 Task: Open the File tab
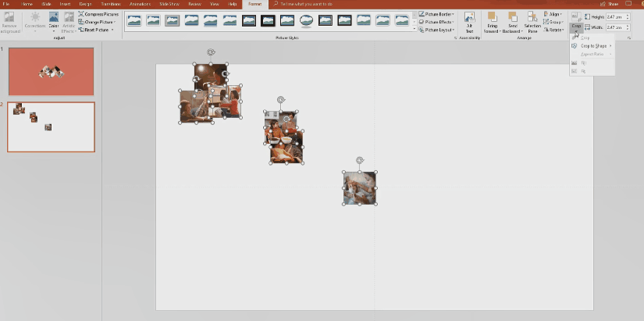(x=6, y=4)
